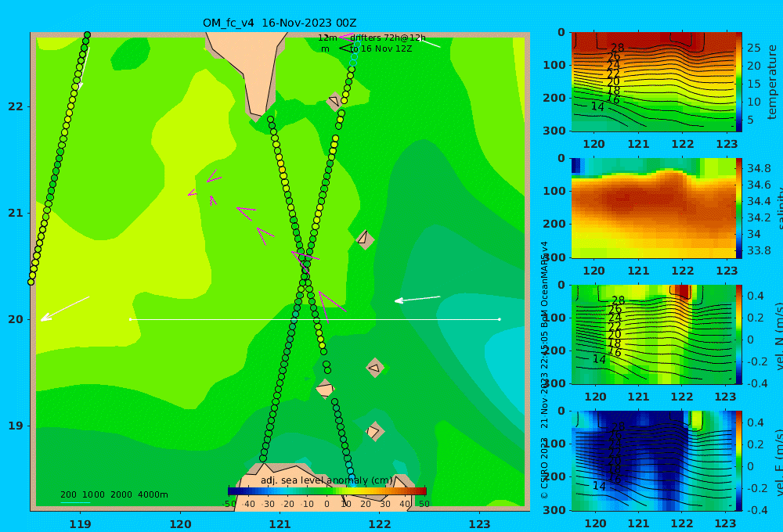
Task: Click the small island near latitude 22
Action: pos(334,101)
